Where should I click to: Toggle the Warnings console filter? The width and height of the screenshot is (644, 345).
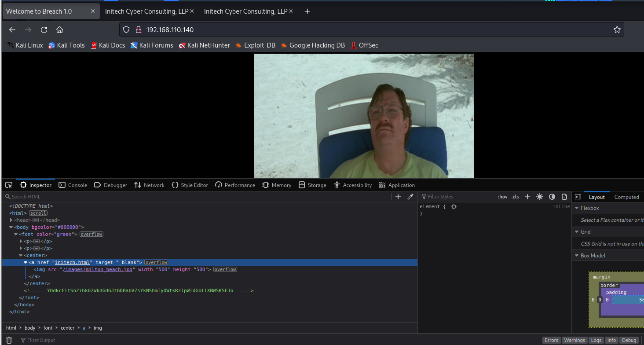[574, 340]
